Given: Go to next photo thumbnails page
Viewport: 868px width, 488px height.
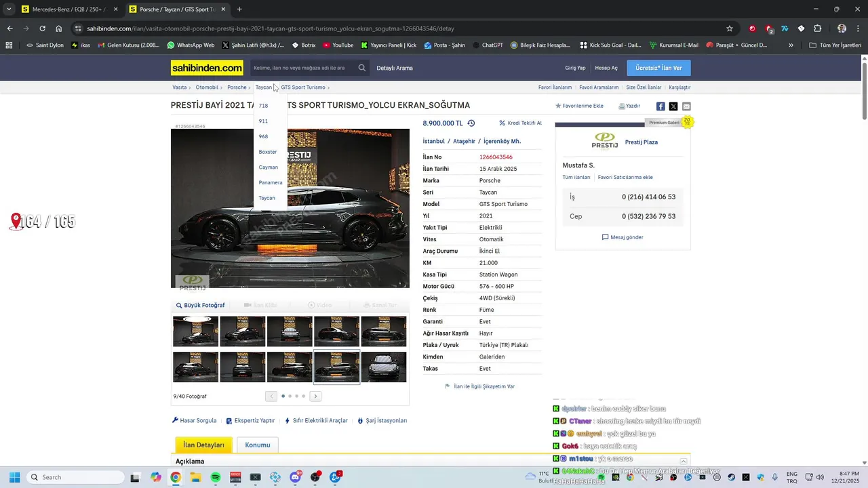Looking at the screenshot, I should [x=315, y=396].
